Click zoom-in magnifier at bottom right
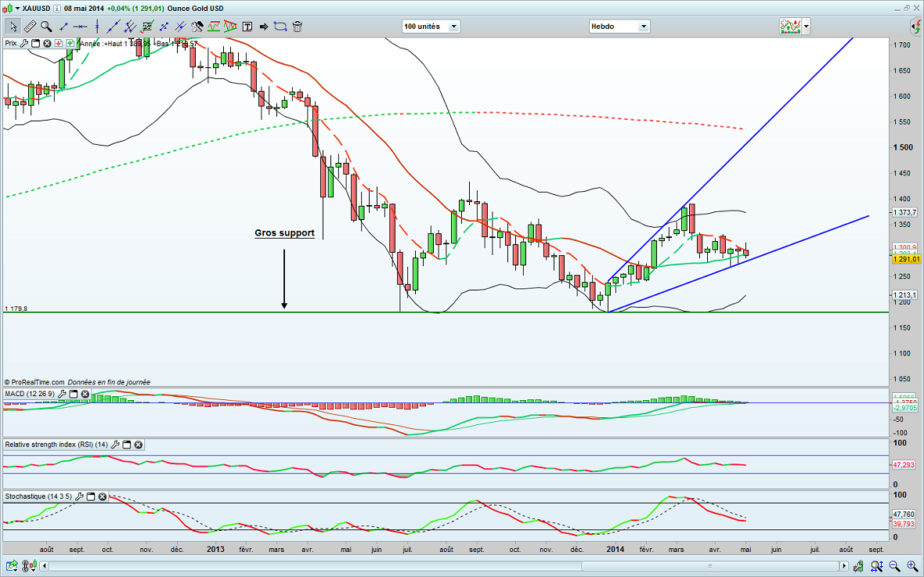924x577 pixels. coord(911,564)
